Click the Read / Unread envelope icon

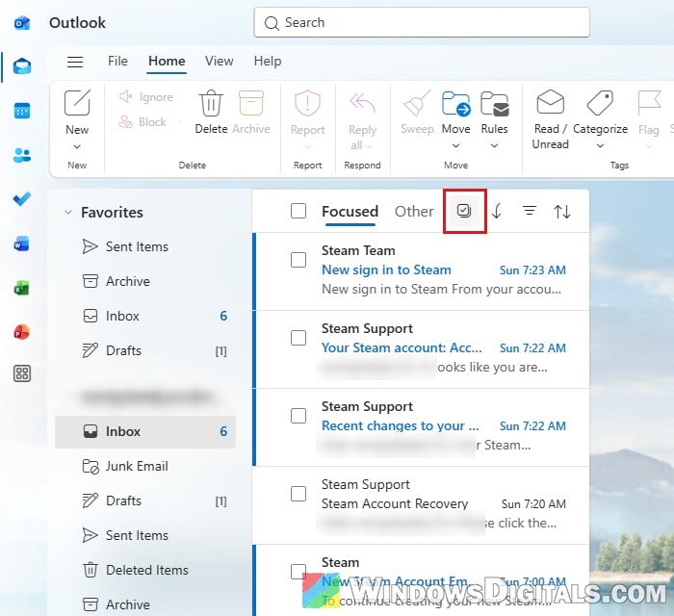point(550,102)
